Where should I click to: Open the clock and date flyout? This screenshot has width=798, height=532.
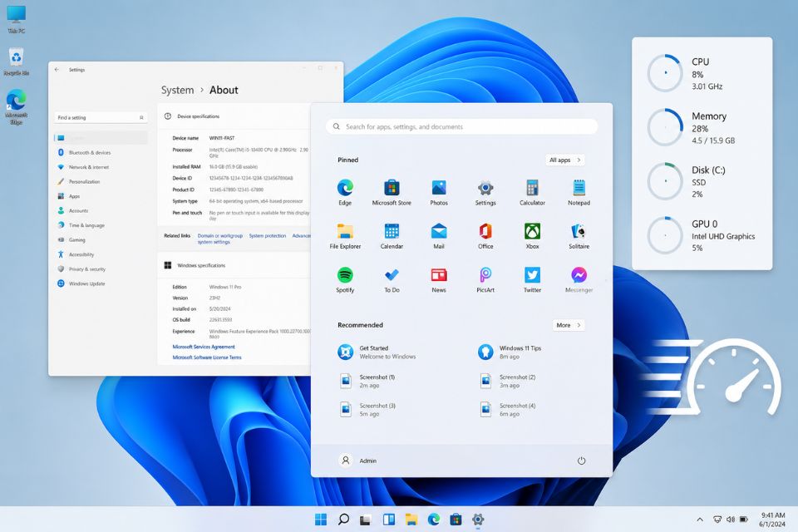click(x=772, y=520)
